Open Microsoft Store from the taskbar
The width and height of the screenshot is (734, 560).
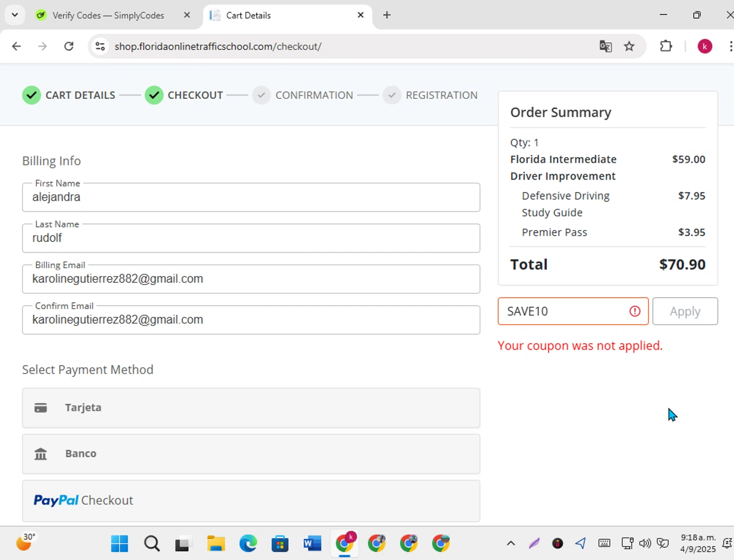(280, 543)
